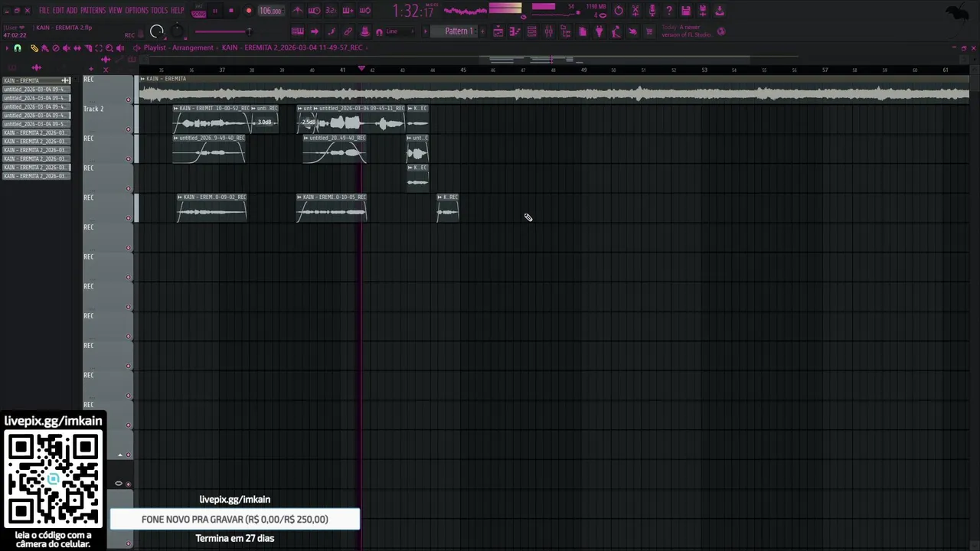Image resolution: width=980 pixels, height=551 pixels.
Task: Open the Mixer icon
Action: (548, 31)
